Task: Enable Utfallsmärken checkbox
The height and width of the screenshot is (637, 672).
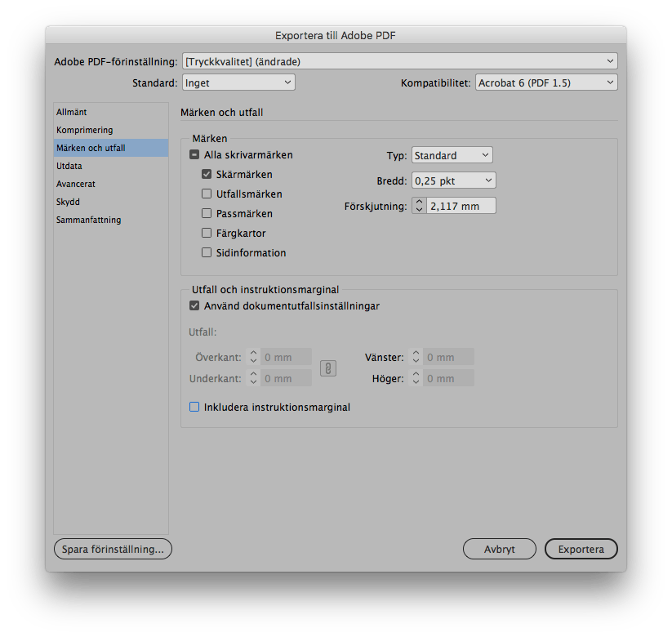Action: tap(207, 194)
